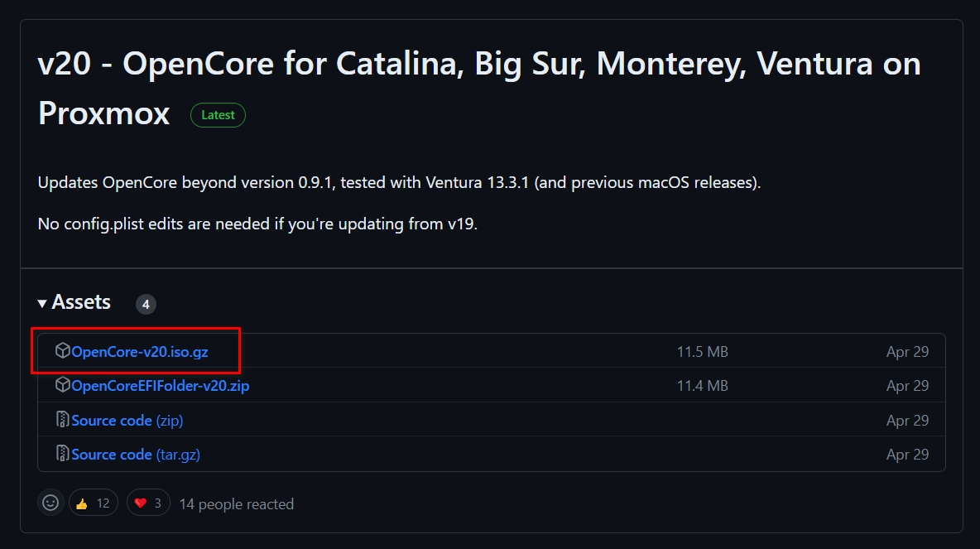Click the archive icon beside Source code (tar.gz)
This screenshot has height=549, width=980.
point(62,454)
